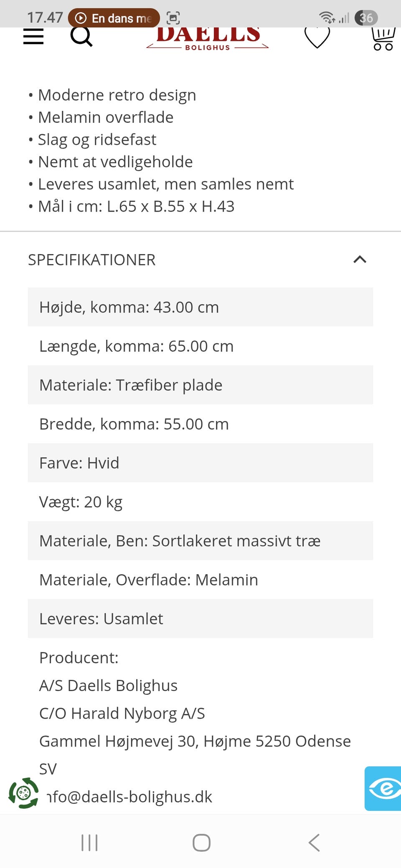
Task: Tap the 'Materiale: Træfiber plade' row
Action: click(200, 385)
